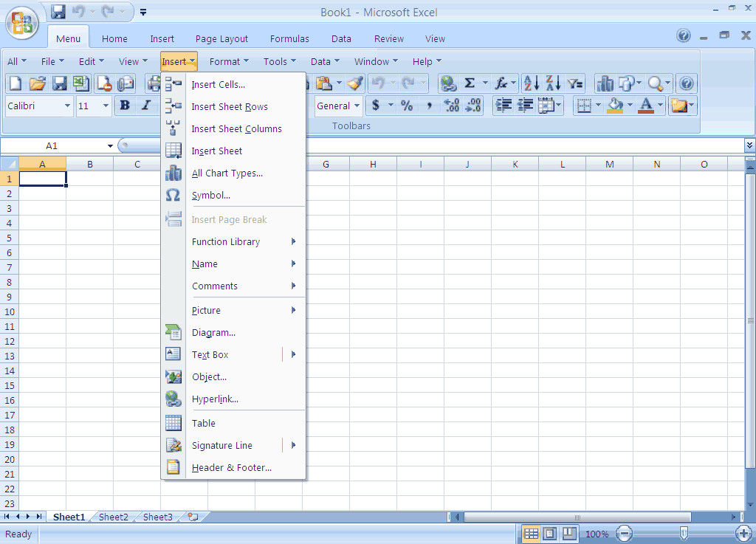This screenshot has width=756, height=544.
Task: Expand the formula bar chevron
Action: coord(749,145)
